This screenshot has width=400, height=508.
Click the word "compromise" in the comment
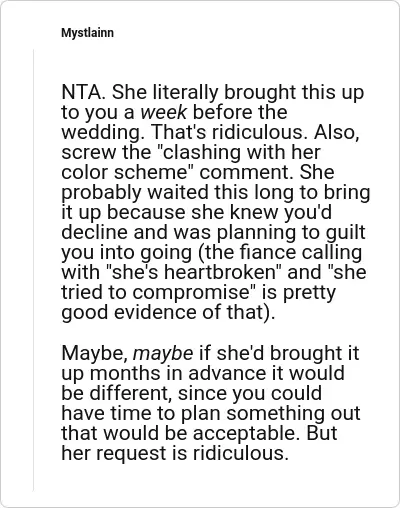(191, 292)
